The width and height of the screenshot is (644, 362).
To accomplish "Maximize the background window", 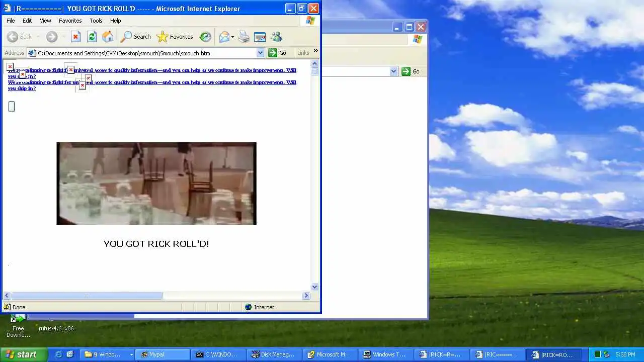I will tap(409, 27).
